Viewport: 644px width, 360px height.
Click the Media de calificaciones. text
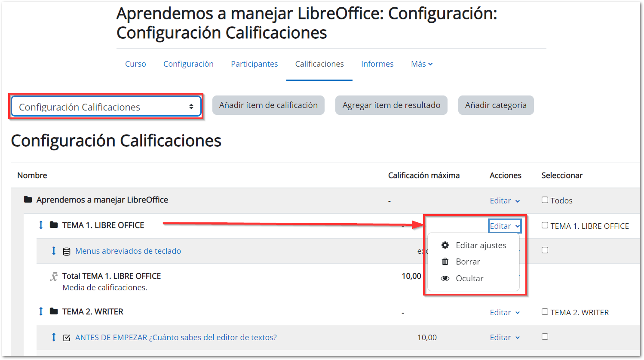coord(105,287)
